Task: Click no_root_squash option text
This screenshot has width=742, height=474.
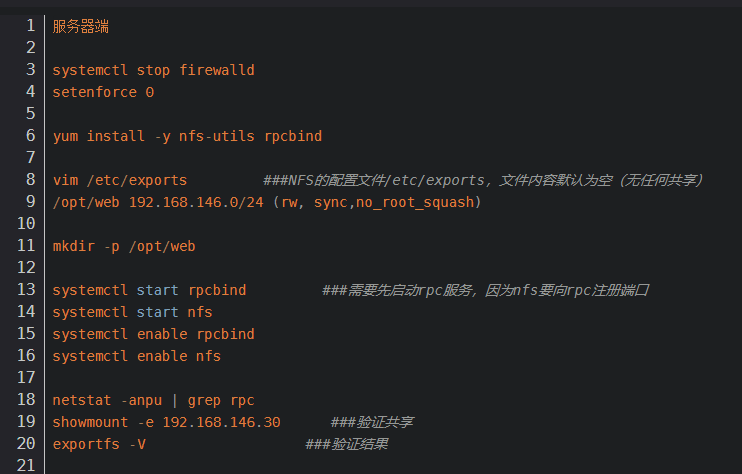Action: pyautogui.click(x=415, y=202)
